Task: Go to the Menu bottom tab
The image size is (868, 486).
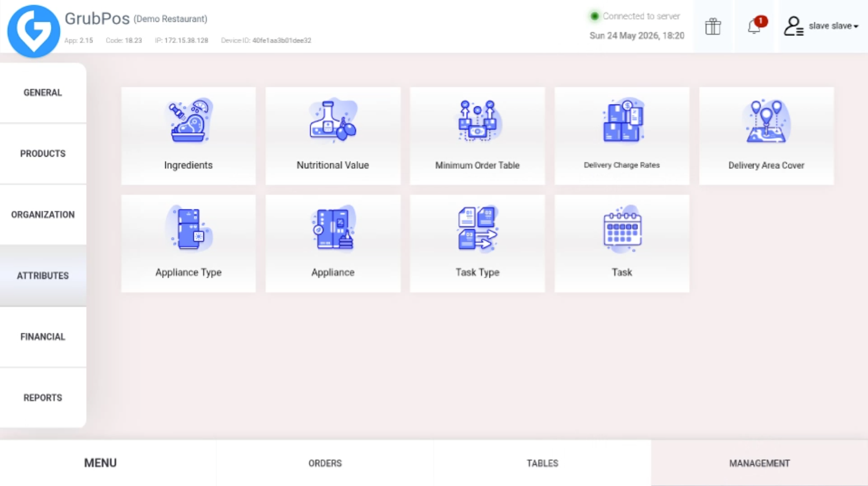Action: tap(108, 463)
